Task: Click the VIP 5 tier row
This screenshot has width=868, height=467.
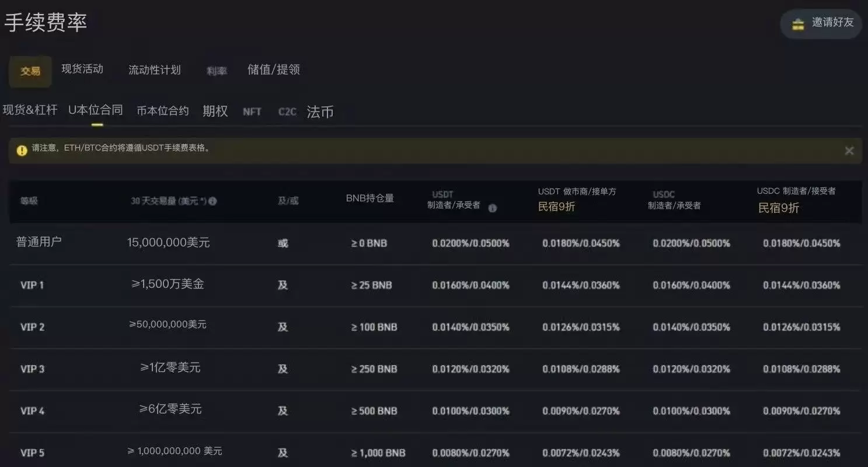Action: click(x=32, y=452)
